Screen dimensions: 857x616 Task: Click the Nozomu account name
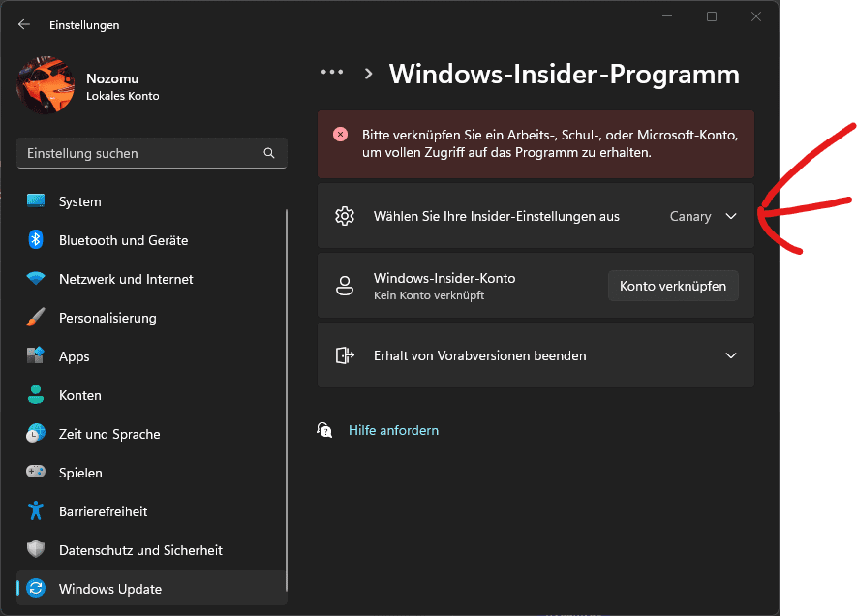tap(112, 78)
